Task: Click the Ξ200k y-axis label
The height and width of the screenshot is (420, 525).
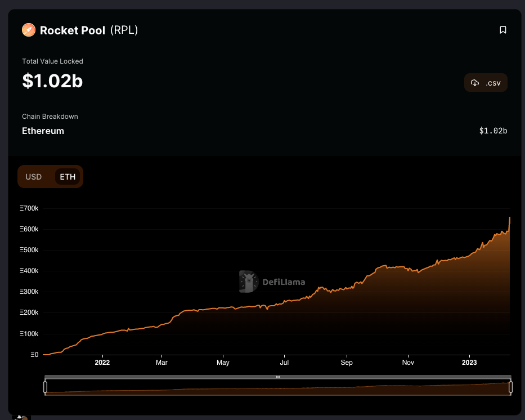Action: pos(29,312)
